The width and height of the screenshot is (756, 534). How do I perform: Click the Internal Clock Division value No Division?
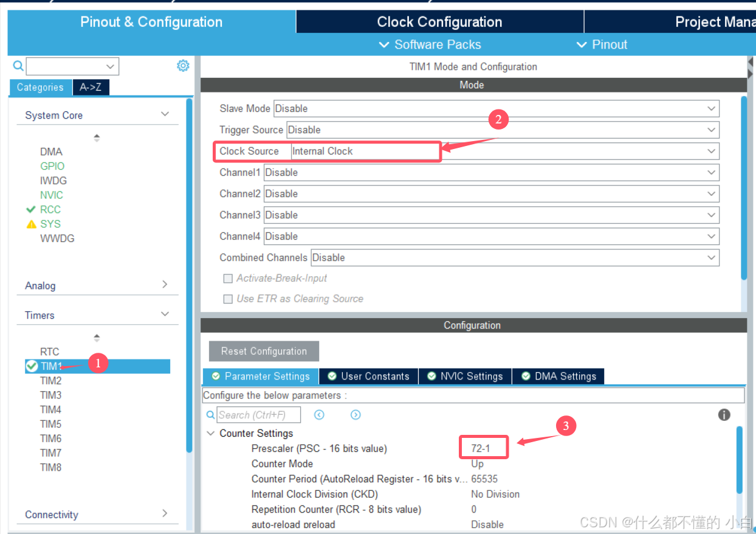click(495, 494)
